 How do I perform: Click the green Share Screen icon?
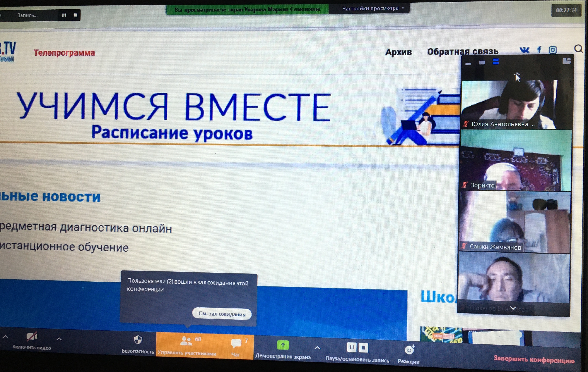pyautogui.click(x=283, y=345)
